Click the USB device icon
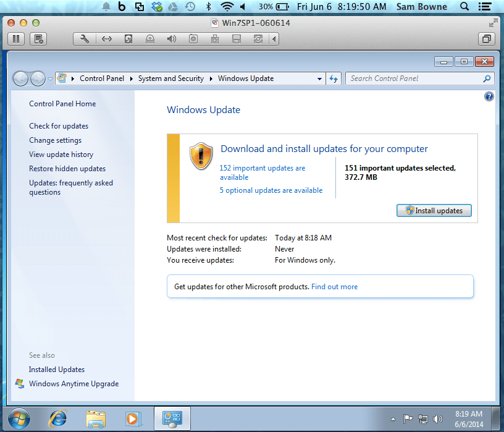The width and height of the screenshot is (504, 432). tap(215, 39)
